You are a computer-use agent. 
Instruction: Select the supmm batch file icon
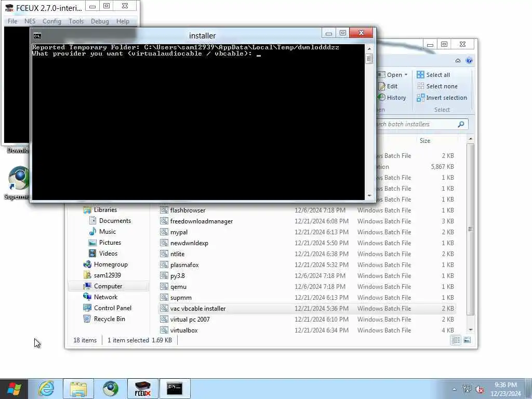[x=164, y=298]
